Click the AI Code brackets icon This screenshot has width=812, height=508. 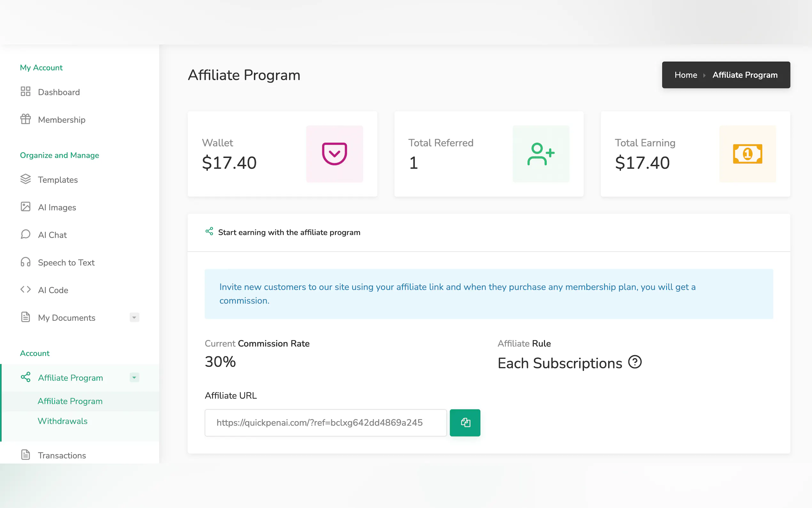pos(26,290)
